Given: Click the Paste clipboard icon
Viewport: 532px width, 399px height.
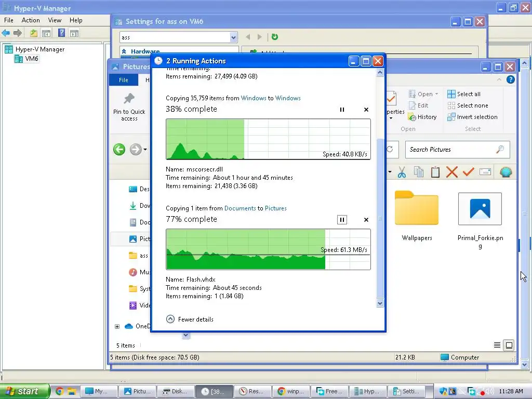Looking at the screenshot, I should (435, 172).
